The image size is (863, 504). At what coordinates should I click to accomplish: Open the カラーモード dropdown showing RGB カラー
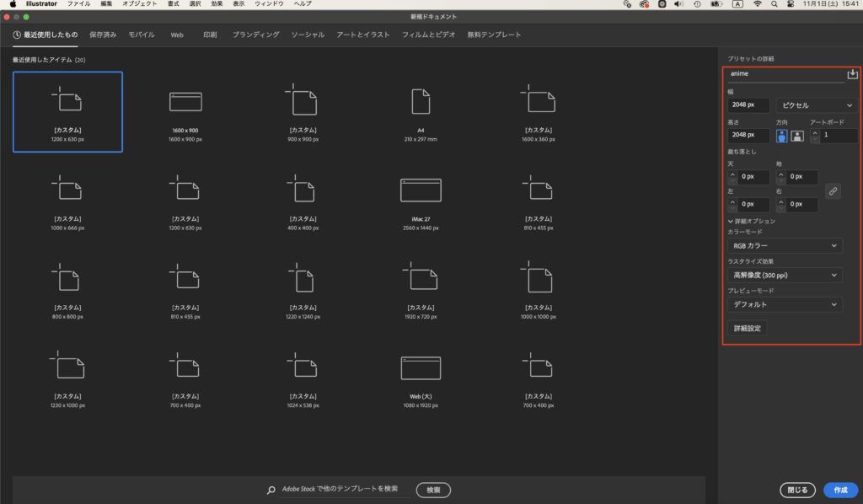(x=785, y=244)
